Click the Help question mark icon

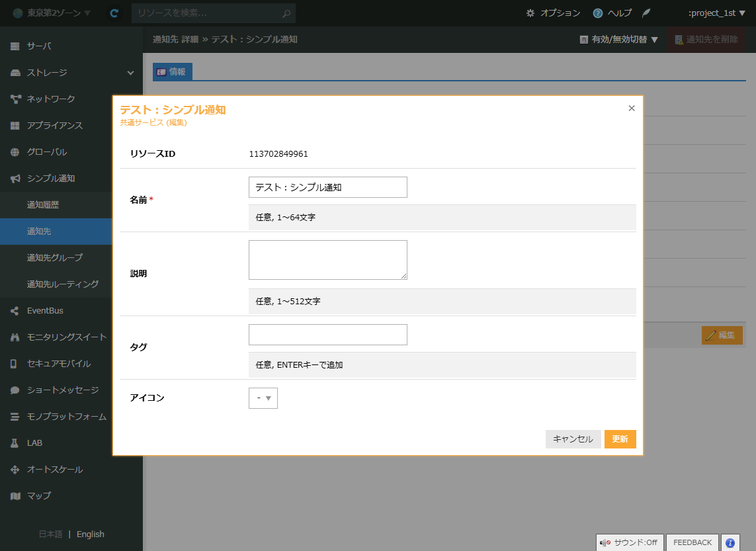598,13
